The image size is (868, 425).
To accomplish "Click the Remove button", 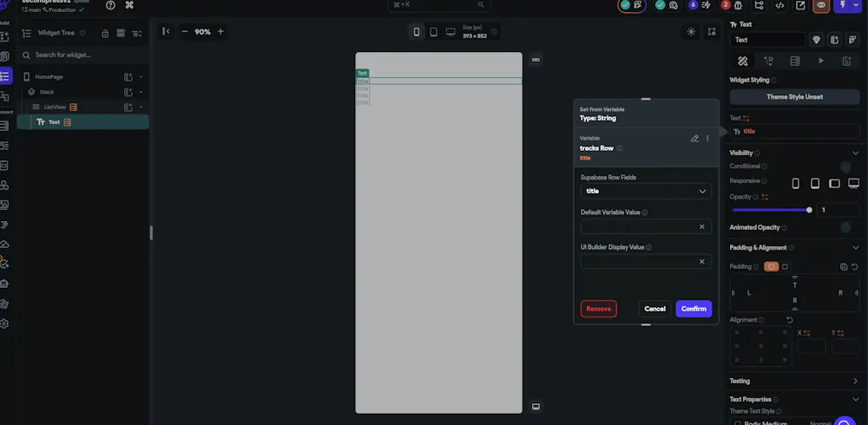I will coord(598,309).
